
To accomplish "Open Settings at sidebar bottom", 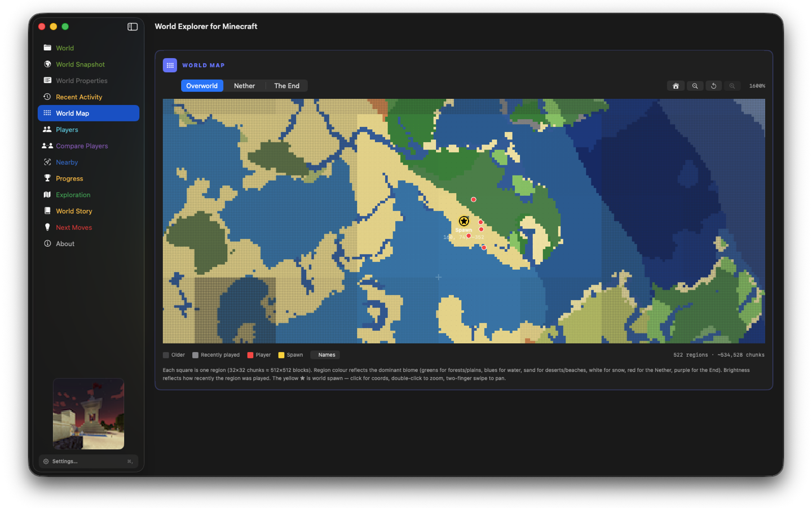I will pos(89,461).
